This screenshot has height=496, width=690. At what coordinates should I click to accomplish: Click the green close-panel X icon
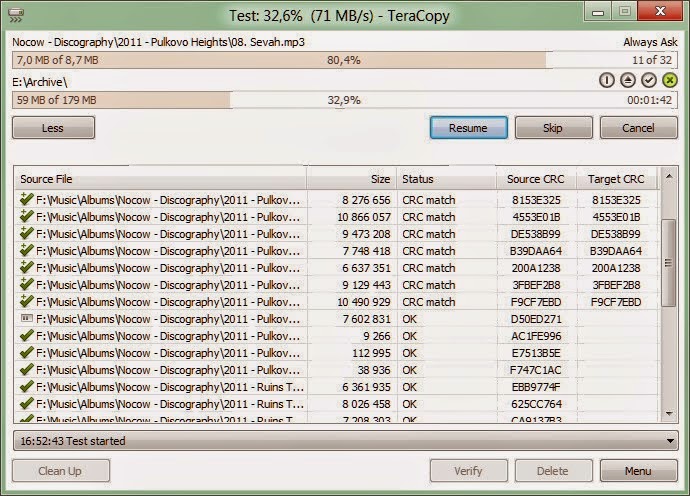click(x=669, y=80)
